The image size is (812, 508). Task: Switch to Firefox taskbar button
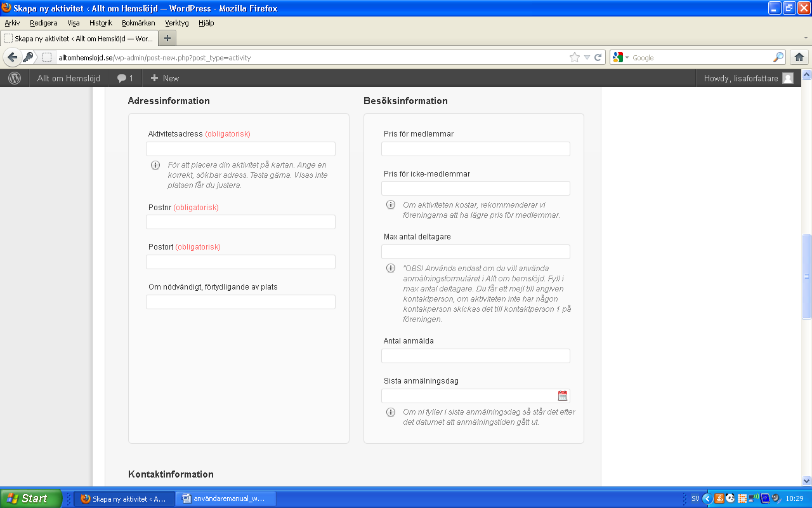[123, 498]
